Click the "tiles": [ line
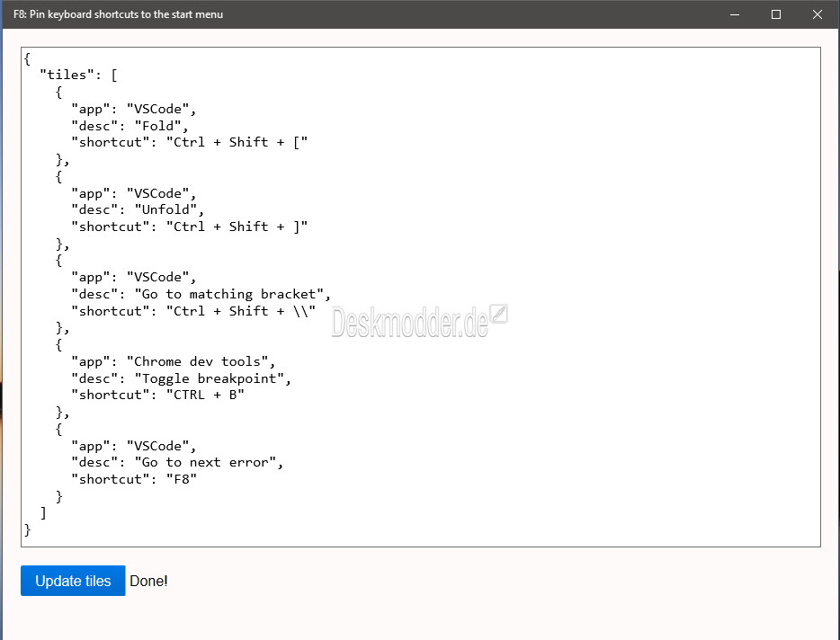 (78, 75)
